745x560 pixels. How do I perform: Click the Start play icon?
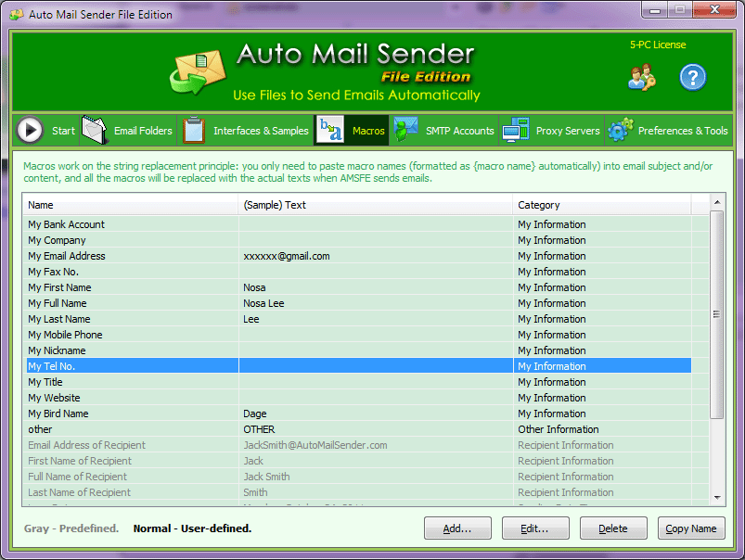tap(30, 130)
